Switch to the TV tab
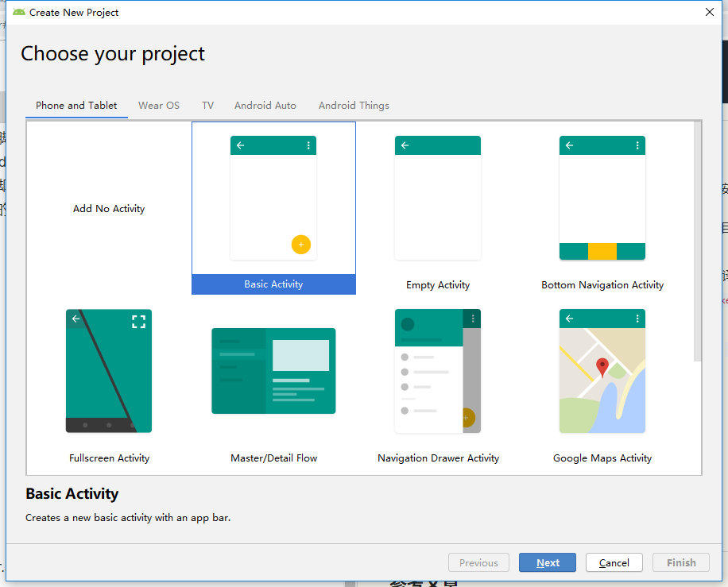Image resolution: width=728 pixels, height=587 pixels. (x=207, y=106)
